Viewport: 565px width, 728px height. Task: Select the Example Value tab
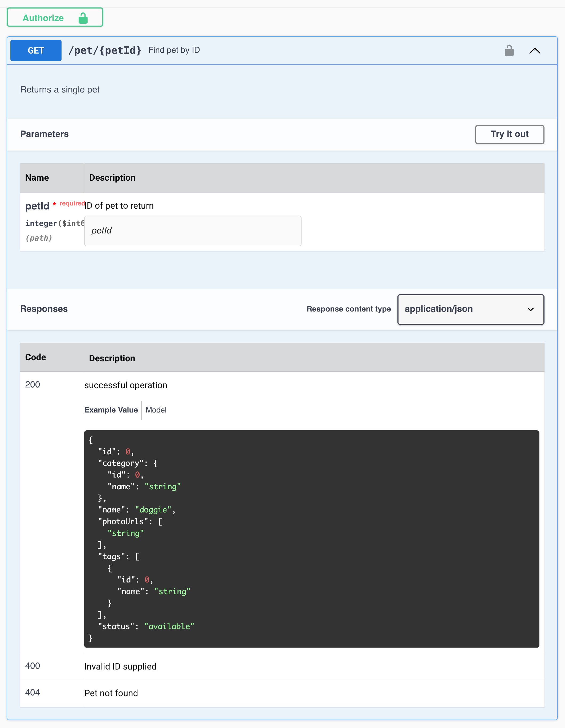coord(111,410)
